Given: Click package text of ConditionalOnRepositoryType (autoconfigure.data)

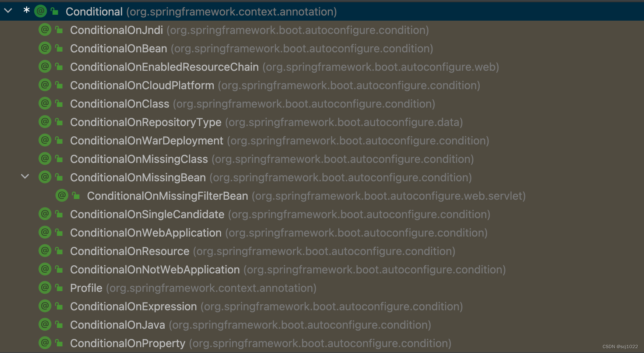Looking at the screenshot, I should click(344, 122).
